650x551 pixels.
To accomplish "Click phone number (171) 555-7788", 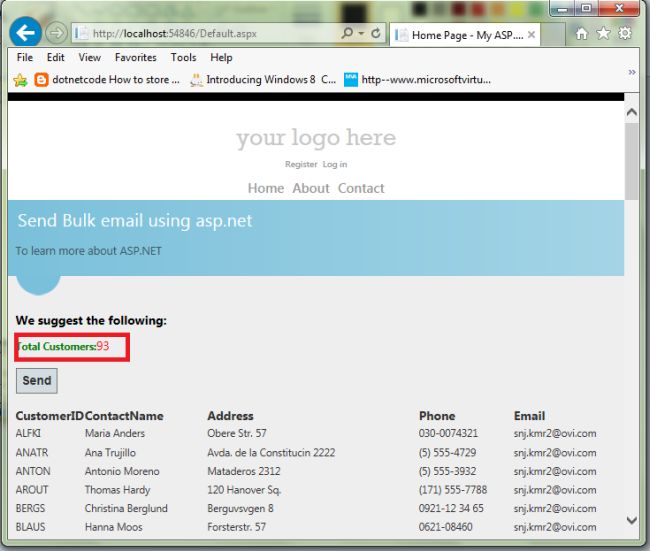I will pyautogui.click(x=453, y=490).
